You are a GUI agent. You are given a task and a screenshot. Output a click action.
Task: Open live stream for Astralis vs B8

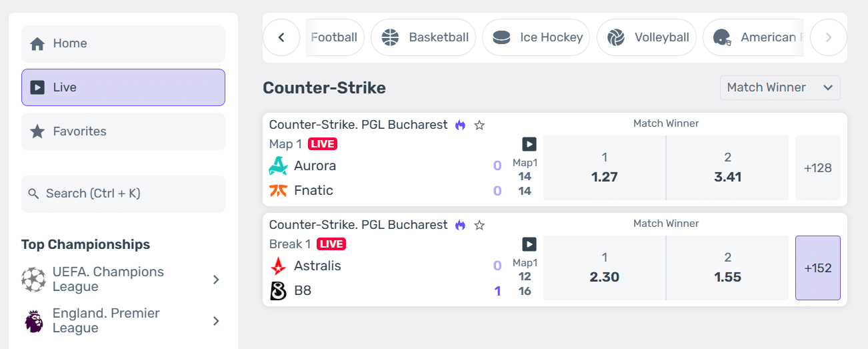[529, 244]
